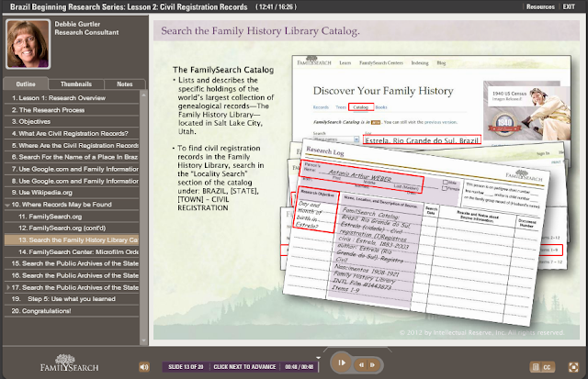Open outline item 16 Search the Public Archives

[72, 275]
